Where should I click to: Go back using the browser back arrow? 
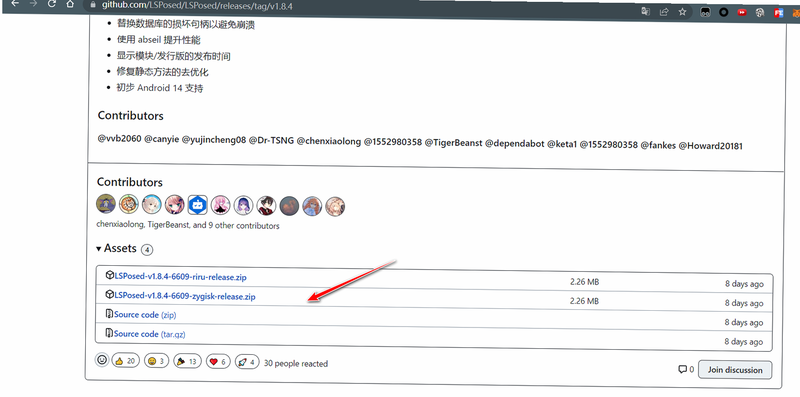[15, 4]
